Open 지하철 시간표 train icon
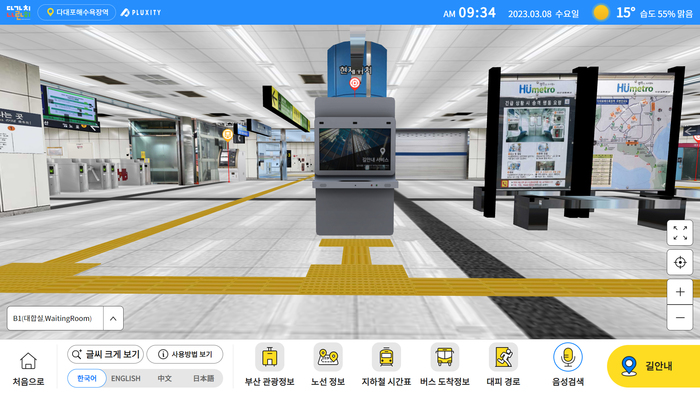This screenshot has height=393, width=700. (x=386, y=357)
